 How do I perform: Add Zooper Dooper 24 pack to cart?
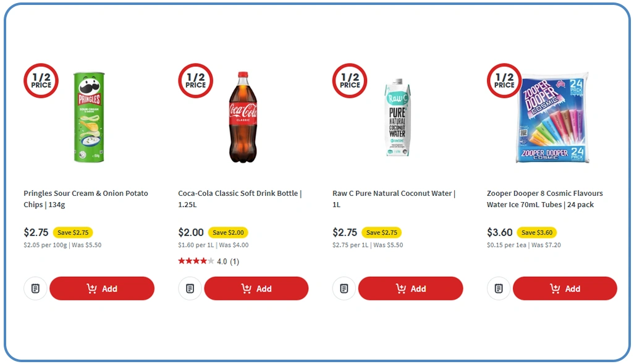565,289
